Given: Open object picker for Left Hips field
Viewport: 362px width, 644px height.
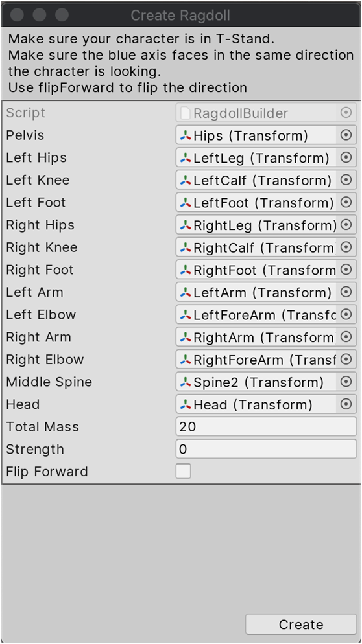Looking at the screenshot, I should coord(346,157).
